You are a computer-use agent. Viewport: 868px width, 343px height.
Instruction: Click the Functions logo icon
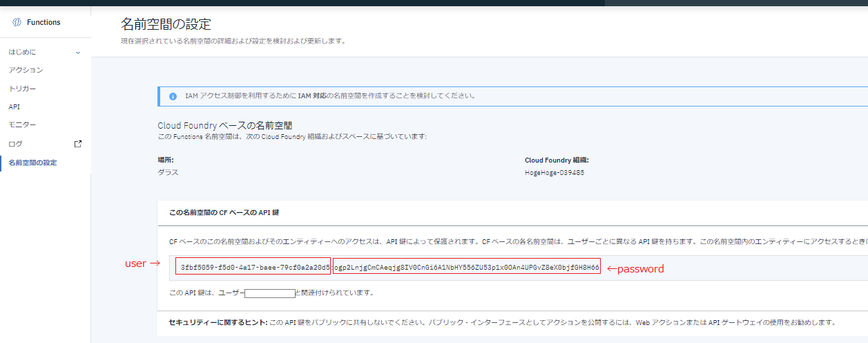pyautogui.click(x=17, y=23)
